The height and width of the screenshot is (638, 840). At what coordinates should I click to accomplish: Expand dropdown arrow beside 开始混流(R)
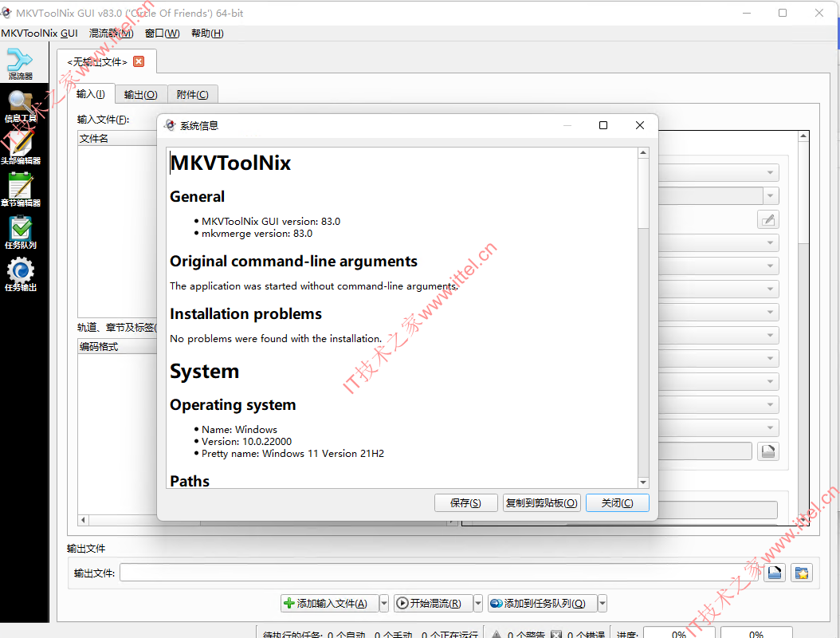coord(478,604)
